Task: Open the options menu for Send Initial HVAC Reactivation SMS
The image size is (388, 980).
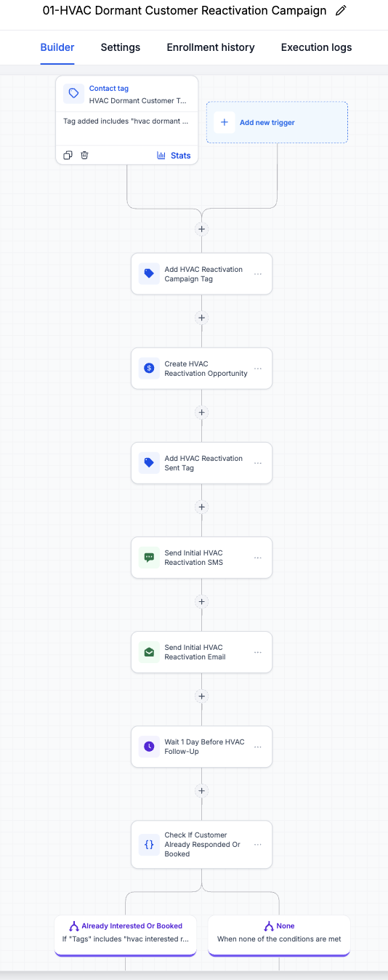Action: pyautogui.click(x=258, y=558)
